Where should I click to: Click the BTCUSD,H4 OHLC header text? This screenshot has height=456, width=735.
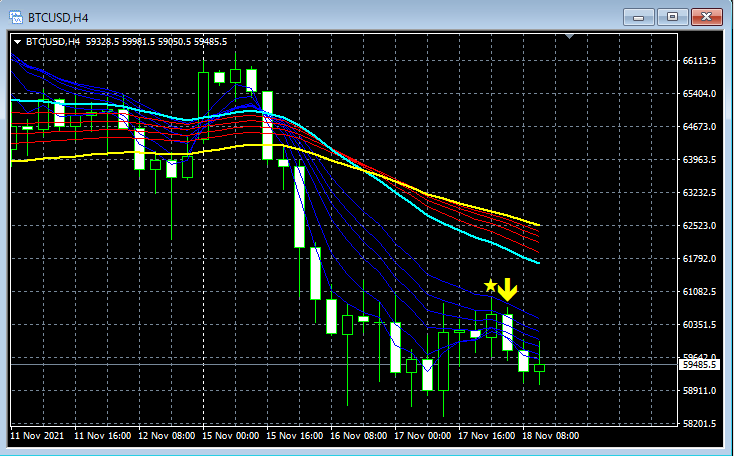tap(127, 42)
